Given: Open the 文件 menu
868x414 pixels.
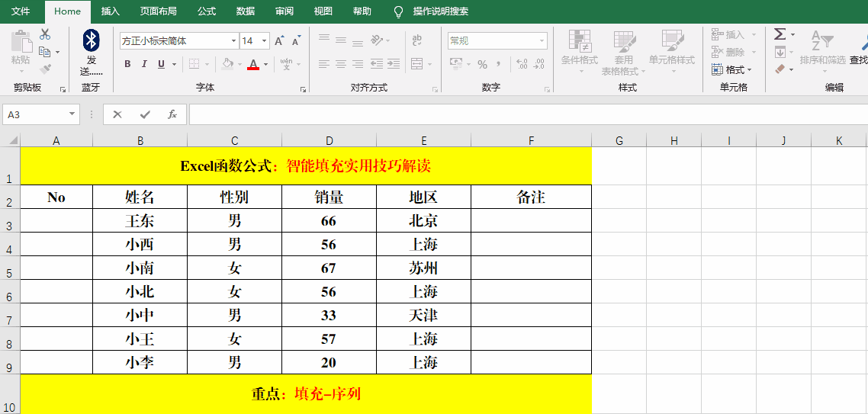Looking at the screenshot, I should point(21,11).
